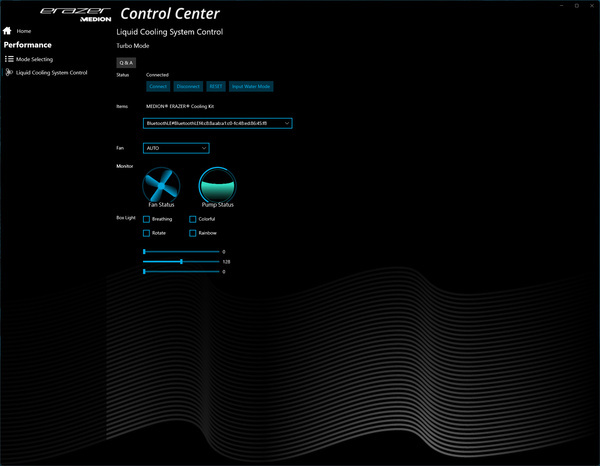
Task: Click the ERAZER MEDION logo
Action: click(x=75, y=14)
